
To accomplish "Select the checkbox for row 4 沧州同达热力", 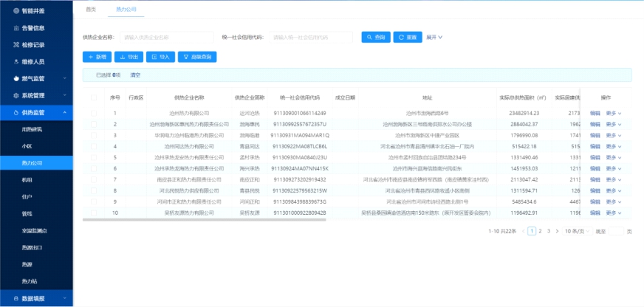I will point(94,146).
